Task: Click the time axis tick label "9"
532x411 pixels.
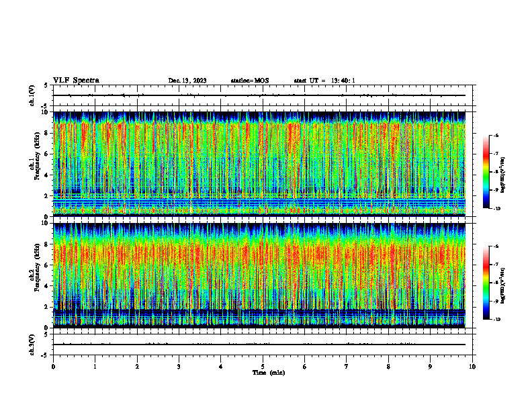Action: coord(430,367)
